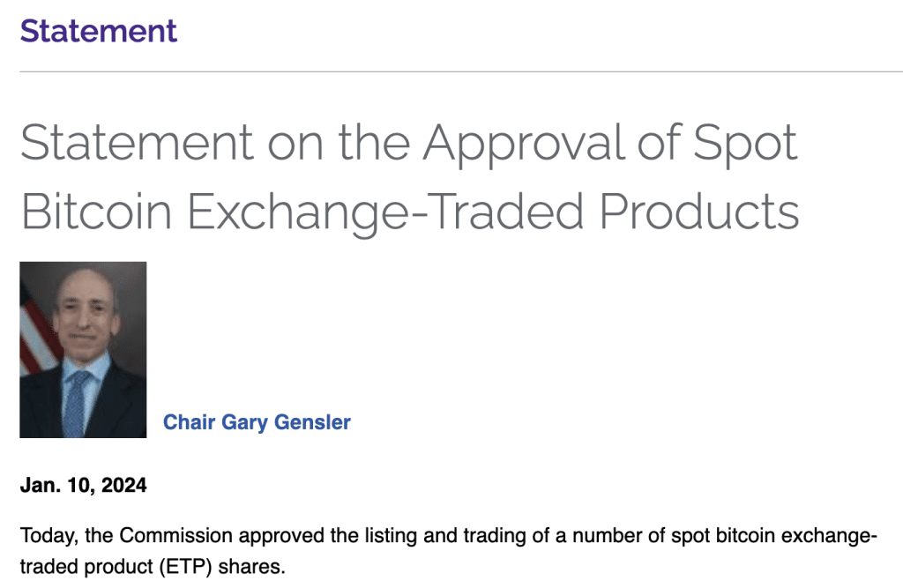Click the horizontal divider under Statement
The width and height of the screenshot is (903, 588).
tap(451, 71)
